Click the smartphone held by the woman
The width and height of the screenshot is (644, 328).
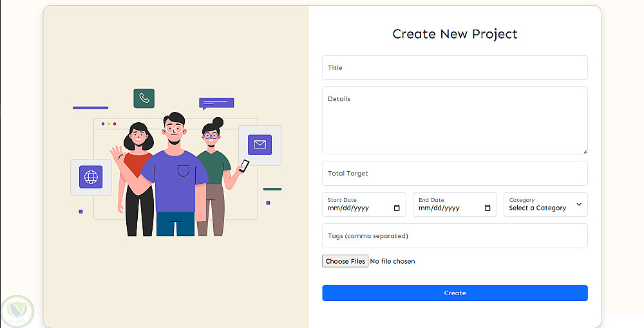tap(244, 166)
